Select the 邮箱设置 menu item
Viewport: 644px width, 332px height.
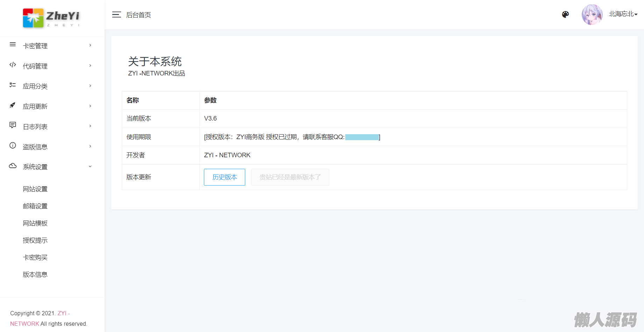[x=35, y=206]
